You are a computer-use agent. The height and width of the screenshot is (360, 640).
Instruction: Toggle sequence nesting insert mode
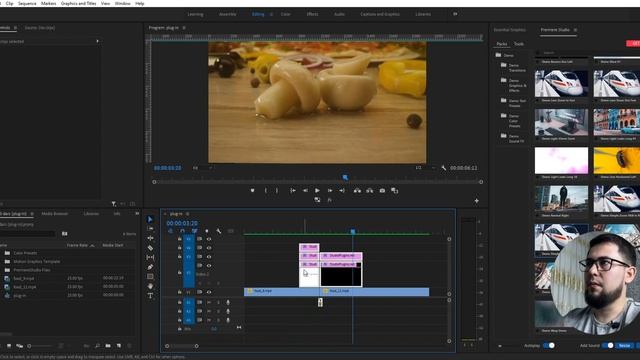tap(170, 231)
